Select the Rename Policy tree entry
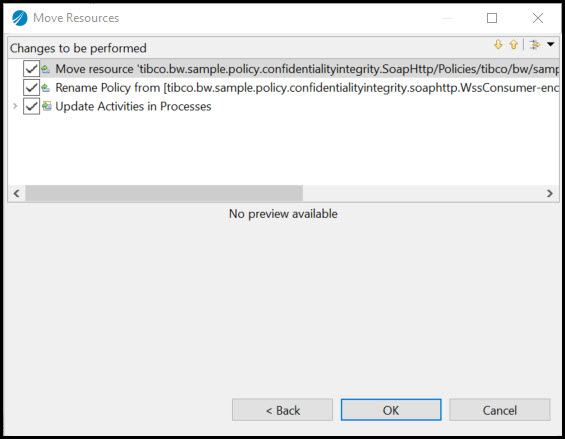565x439 pixels. point(307,87)
